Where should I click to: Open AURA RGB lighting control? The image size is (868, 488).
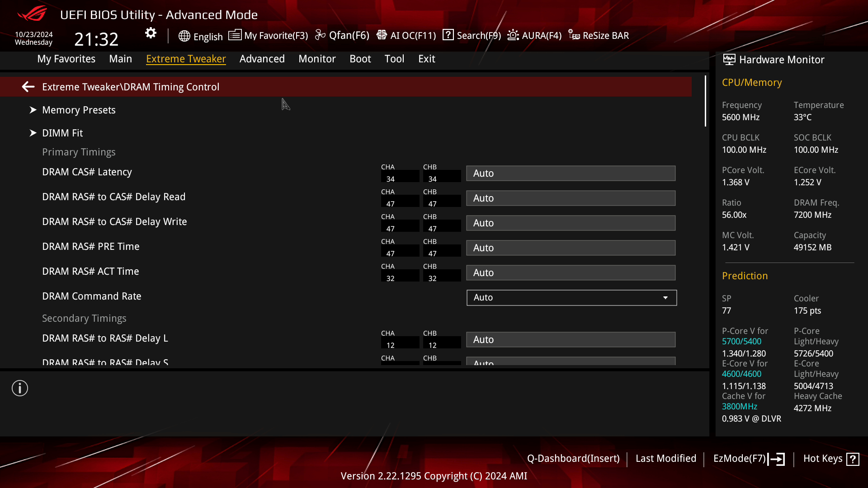pyautogui.click(x=533, y=35)
